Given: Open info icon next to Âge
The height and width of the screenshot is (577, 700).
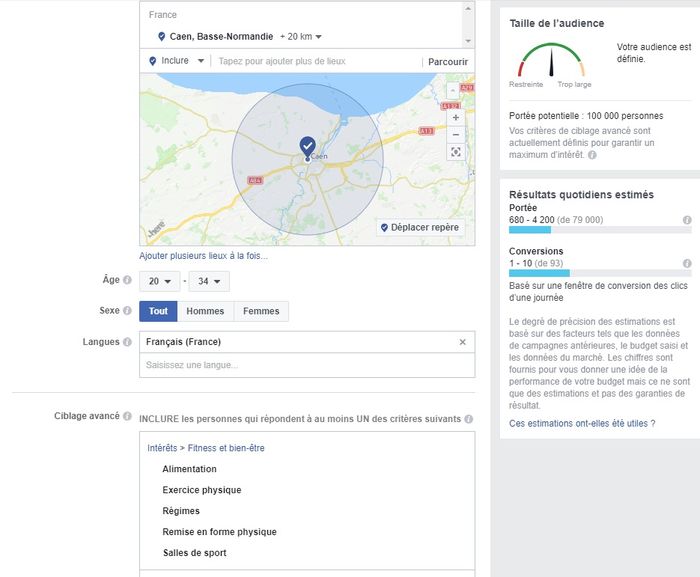Looking at the screenshot, I should click(127, 281).
